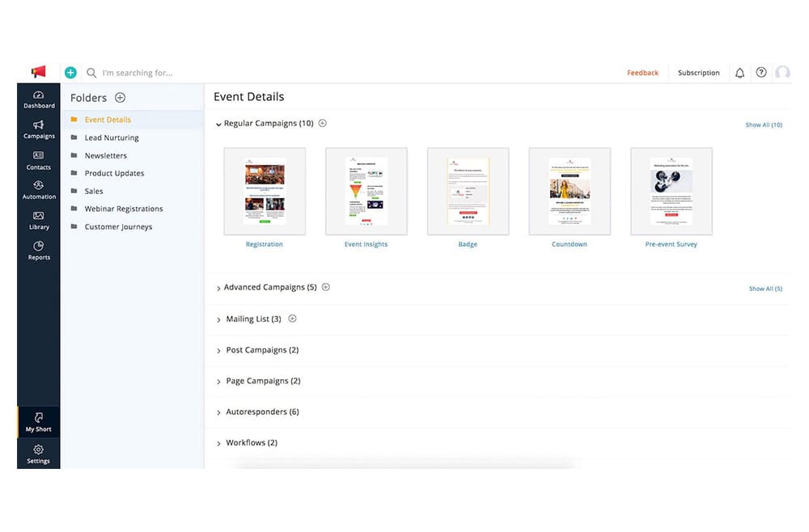Screen dimensions: 809x532
Task: Click the Registration campaign thumbnail
Action: 265,192
